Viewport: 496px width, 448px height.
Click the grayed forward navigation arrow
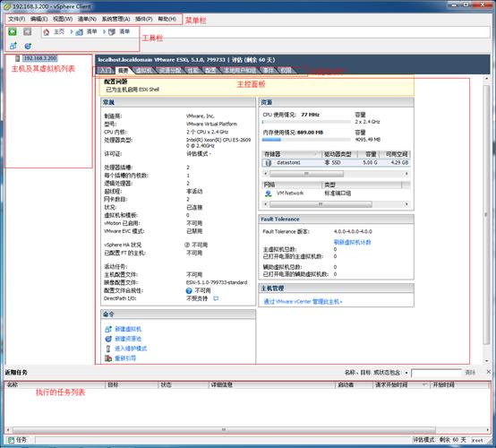click(28, 31)
